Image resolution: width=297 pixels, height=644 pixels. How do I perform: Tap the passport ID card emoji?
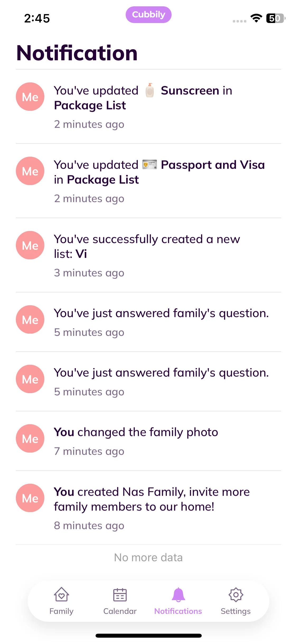pyautogui.click(x=149, y=165)
